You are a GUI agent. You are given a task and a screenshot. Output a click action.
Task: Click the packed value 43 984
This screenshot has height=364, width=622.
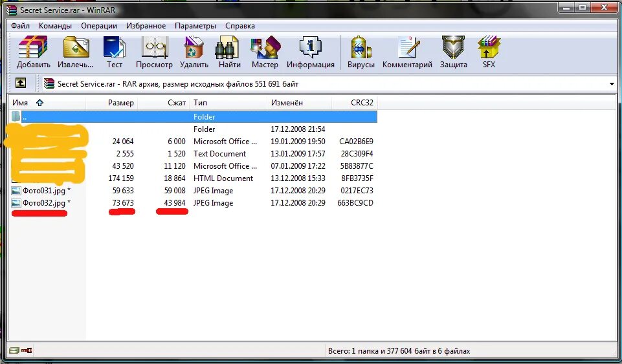click(x=175, y=203)
